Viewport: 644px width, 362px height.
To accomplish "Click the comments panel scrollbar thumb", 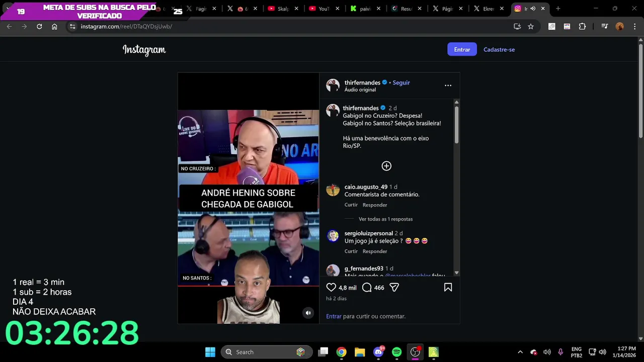I will (x=456, y=124).
